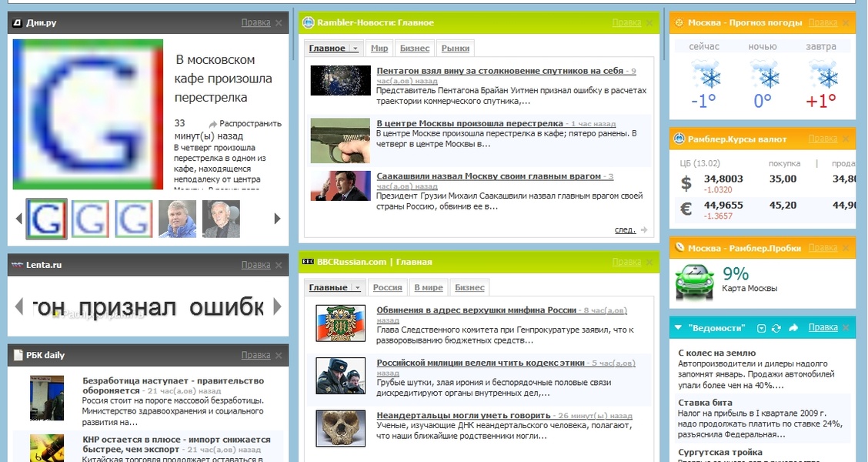Click the green car traffic icon
The height and width of the screenshot is (462, 868).
coord(694,281)
